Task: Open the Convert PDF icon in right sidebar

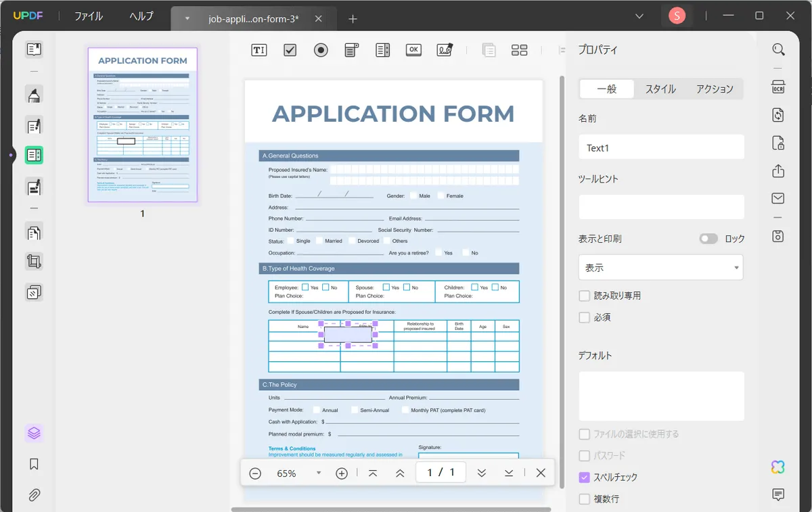Action: (x=778, y=115)
